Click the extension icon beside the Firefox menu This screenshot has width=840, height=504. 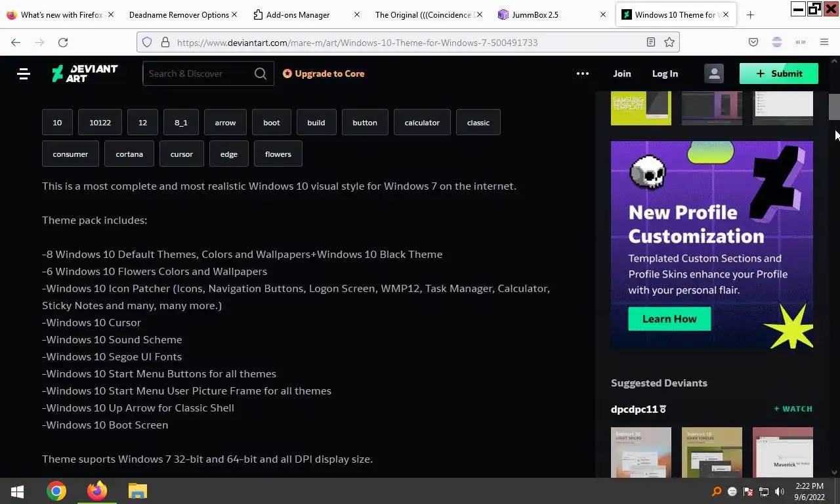pos(801,42)
